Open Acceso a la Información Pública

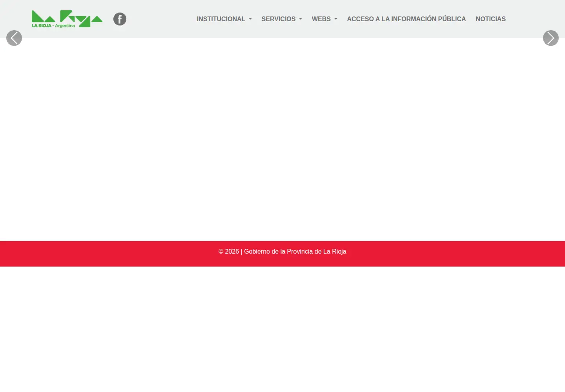(406, 19)
